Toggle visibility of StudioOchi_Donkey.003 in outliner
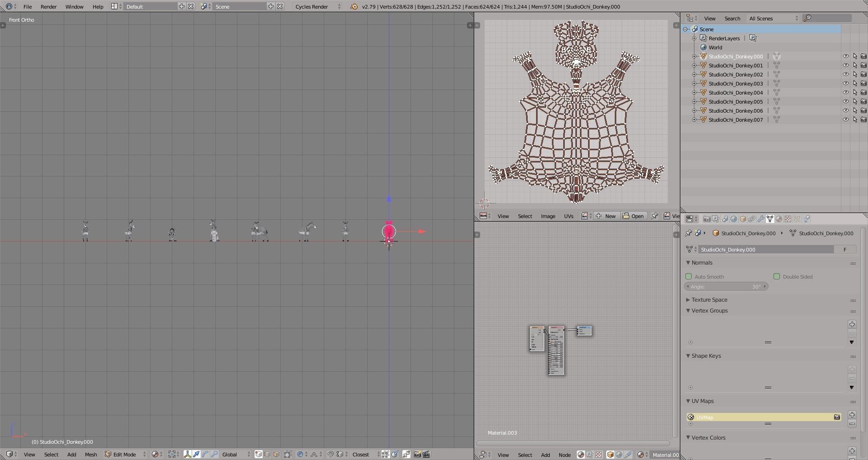Image resolution: width=868 pixels, height=460 pixels. pyautogui.click(x=845, y=84)
